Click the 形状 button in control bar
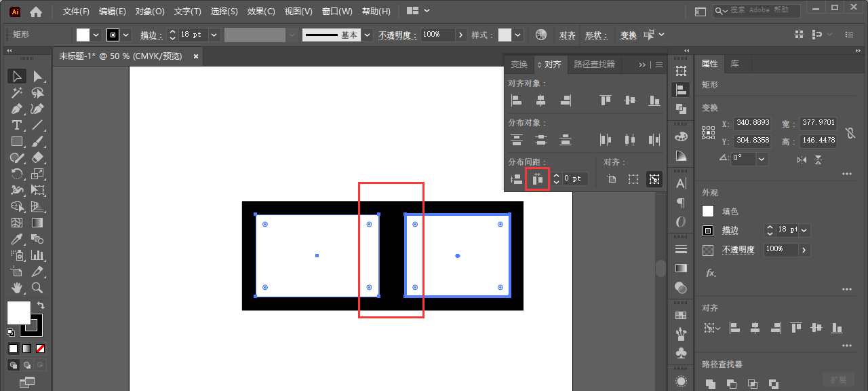The height and width of the screenshot is (391, 868). (596, 35)
